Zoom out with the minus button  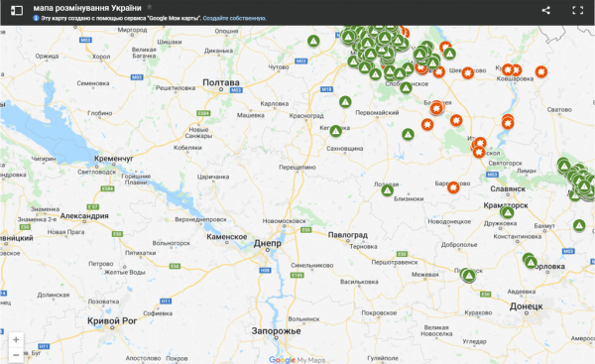tap(16, 355)
